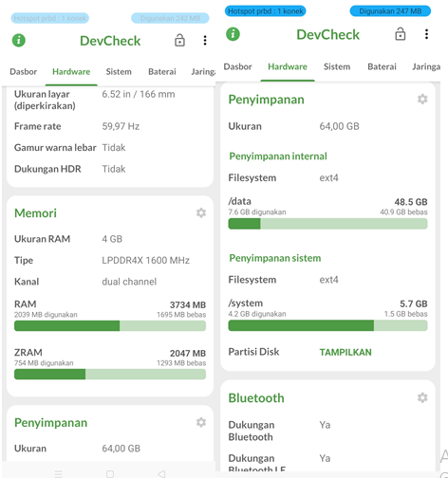Tap '40.9 GB bebas' free space text

(403, 212)
